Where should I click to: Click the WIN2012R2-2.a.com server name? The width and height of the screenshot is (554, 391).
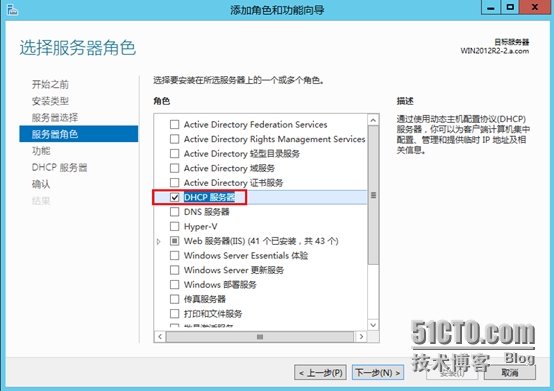point(495,51)
